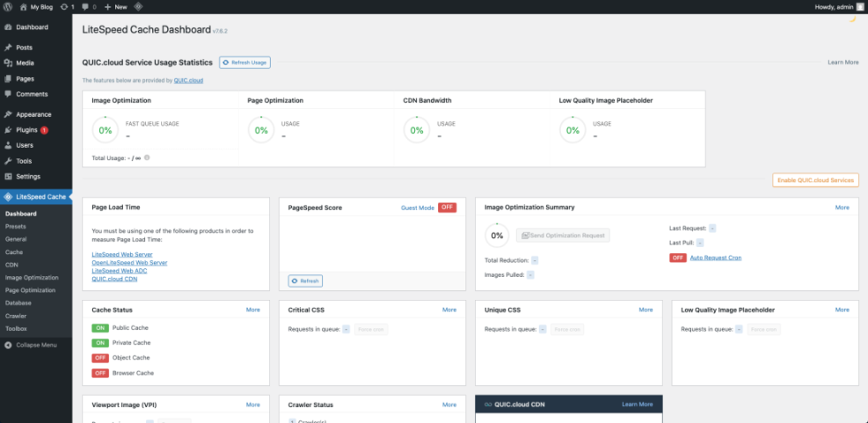Image resolution: width=868 pixels, height=423 pixels.
Task: Click the CDN Bandwidth 0% usage gauge
Action: pos(417,130)
